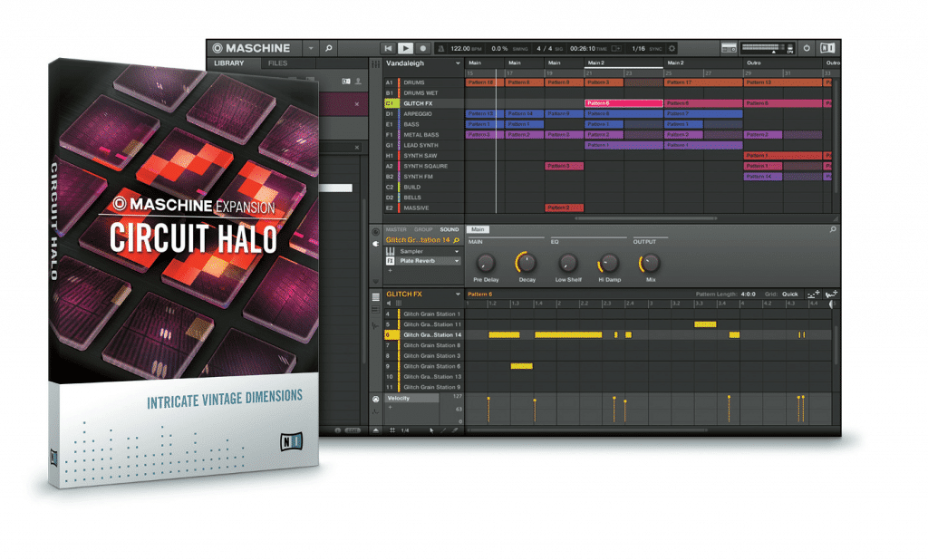Screen dimensions: 928x560
Task: Open the Vandaleigh project dropdown
Action: coord(458,63)
